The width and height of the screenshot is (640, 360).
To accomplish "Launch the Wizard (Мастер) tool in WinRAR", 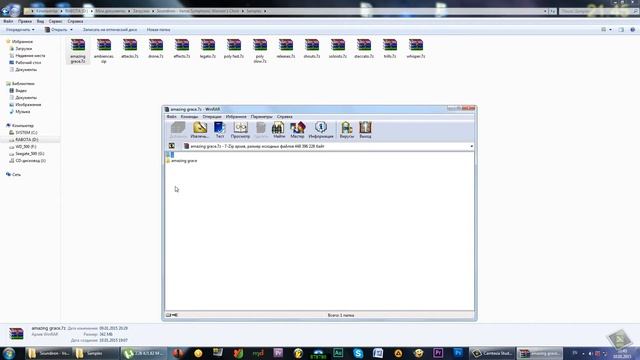I will click(297, 130).
